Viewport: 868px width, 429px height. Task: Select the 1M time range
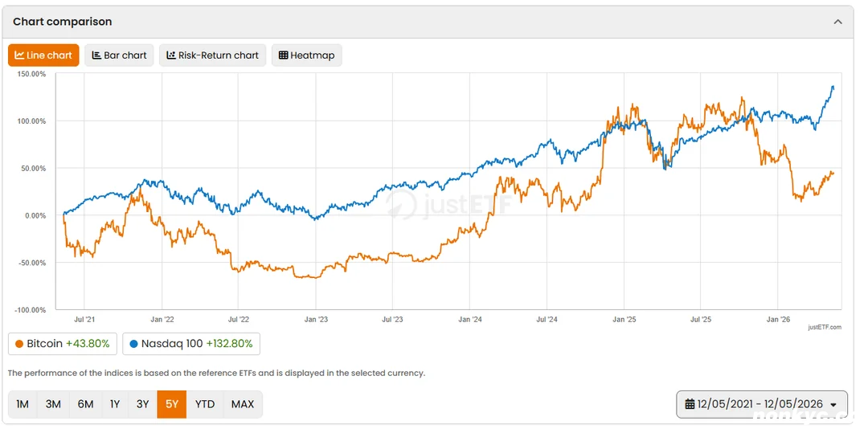tap(23, 404)
